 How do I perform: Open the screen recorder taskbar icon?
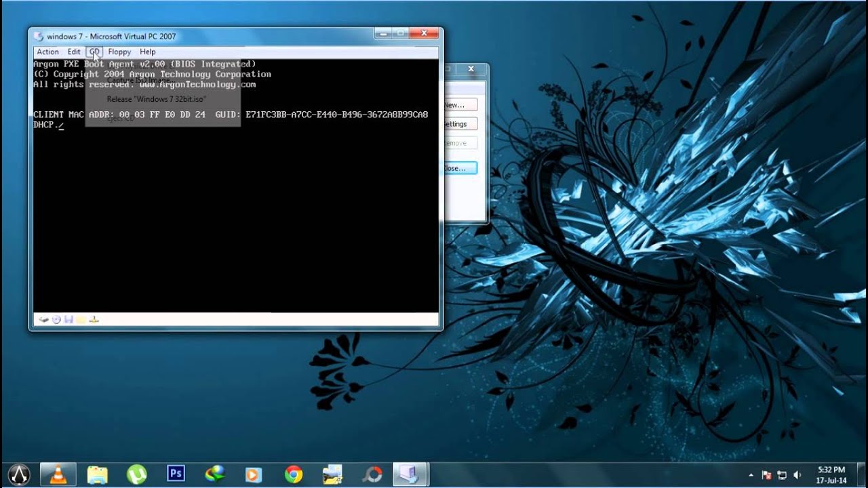click(372, 474)
